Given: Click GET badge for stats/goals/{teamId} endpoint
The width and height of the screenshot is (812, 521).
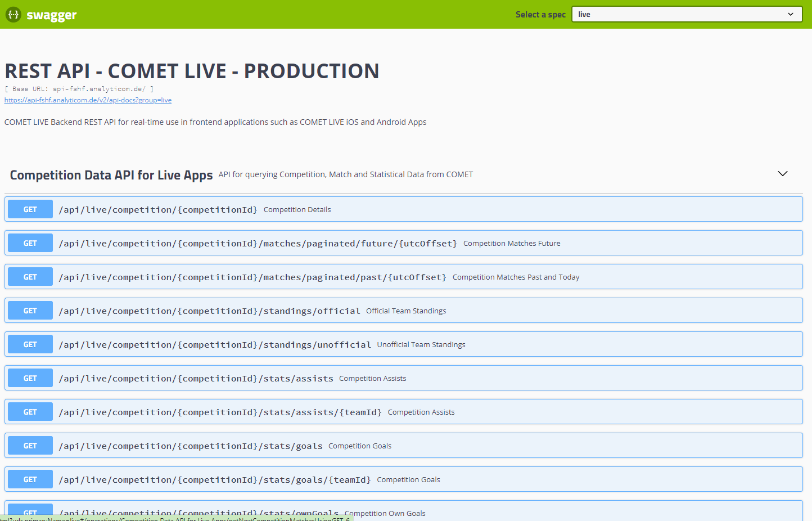Looking at the screenshot, I should pos(30,479).
